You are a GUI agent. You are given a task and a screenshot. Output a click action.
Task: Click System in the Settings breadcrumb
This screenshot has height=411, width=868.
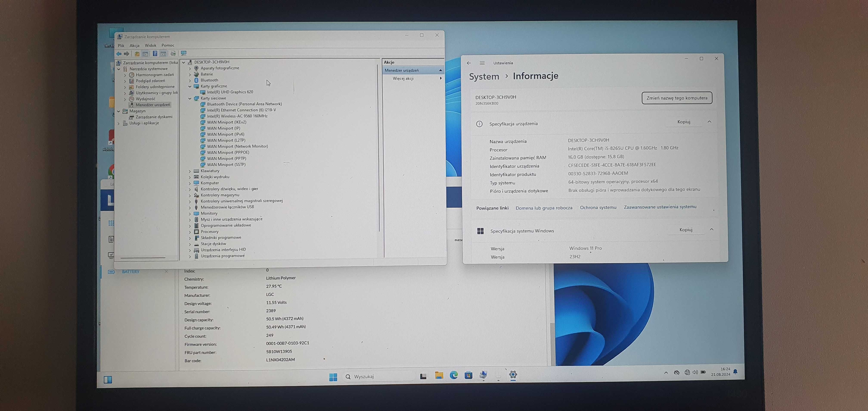click(484, 76)
